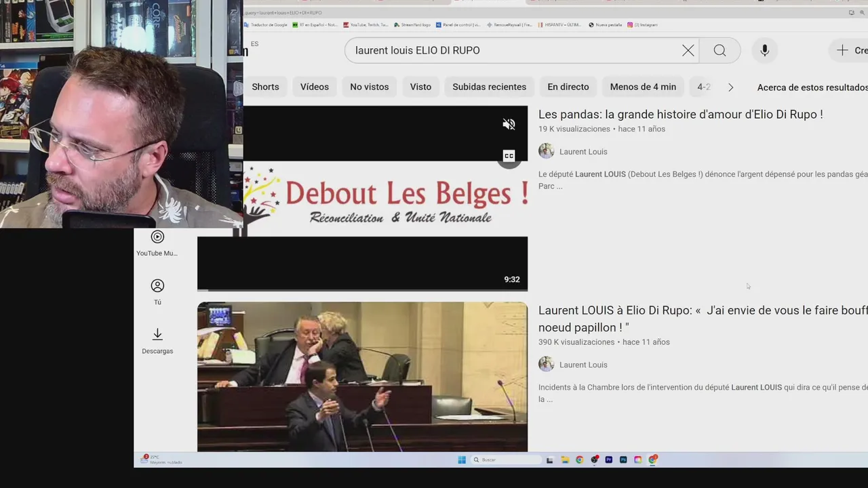Click the magnifier search button

[719, 50]
